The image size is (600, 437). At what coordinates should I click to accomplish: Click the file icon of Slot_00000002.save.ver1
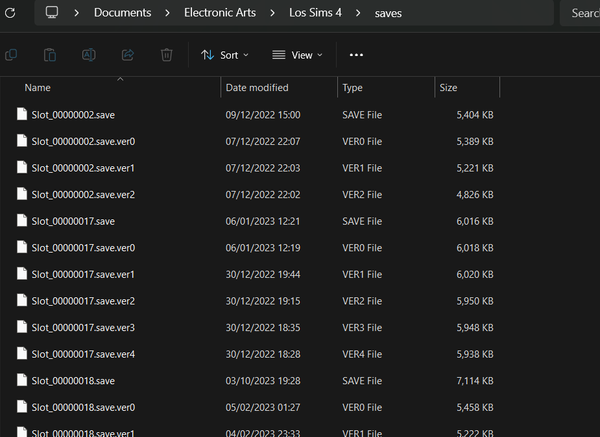22,167
